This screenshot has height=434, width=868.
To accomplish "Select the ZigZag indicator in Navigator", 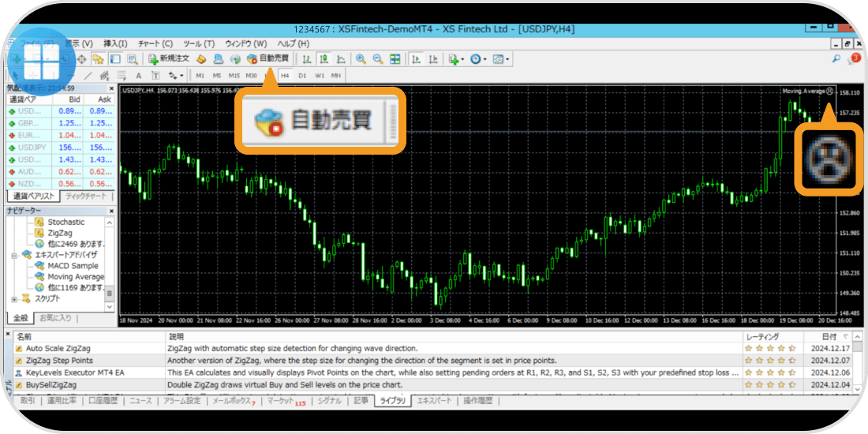I will 53,233.
